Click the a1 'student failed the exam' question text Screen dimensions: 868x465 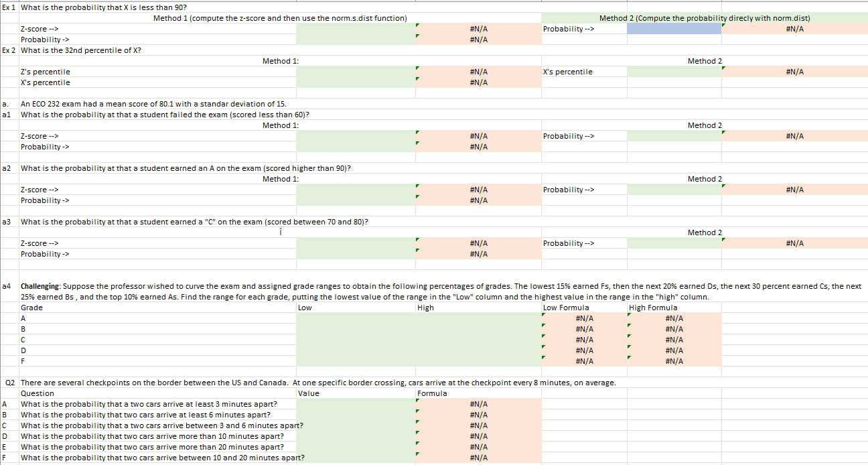point(165,115)
